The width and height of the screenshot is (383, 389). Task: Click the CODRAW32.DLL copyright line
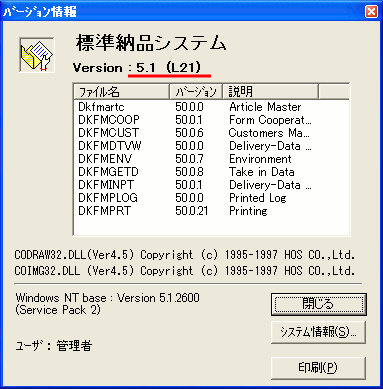click(185, 255)
